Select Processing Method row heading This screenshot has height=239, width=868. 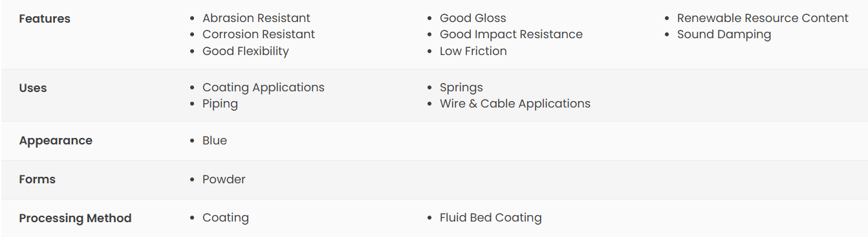click(75, 218)
